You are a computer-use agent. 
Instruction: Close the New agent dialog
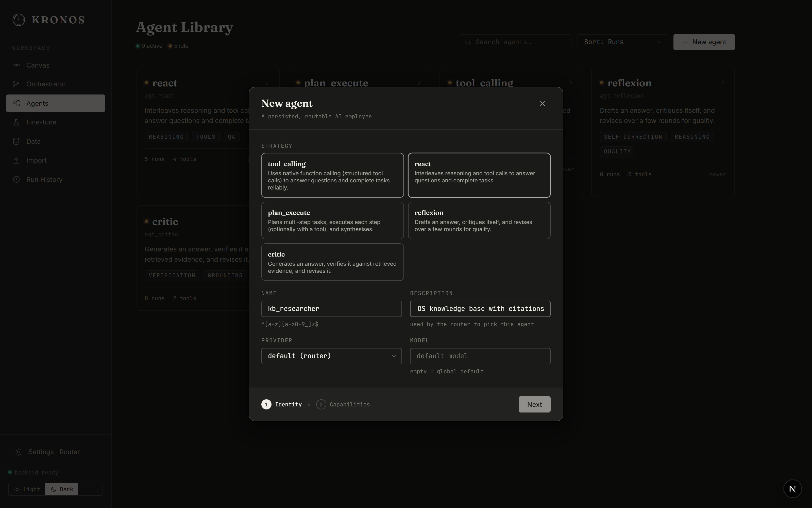[542, 103]
